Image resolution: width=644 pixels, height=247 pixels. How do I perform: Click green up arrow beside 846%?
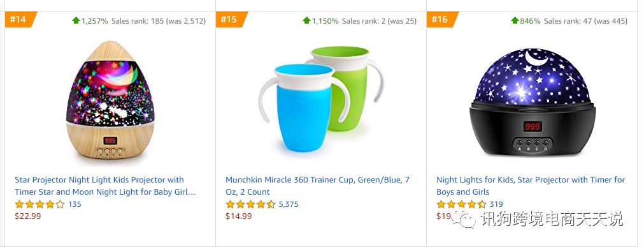515,20
